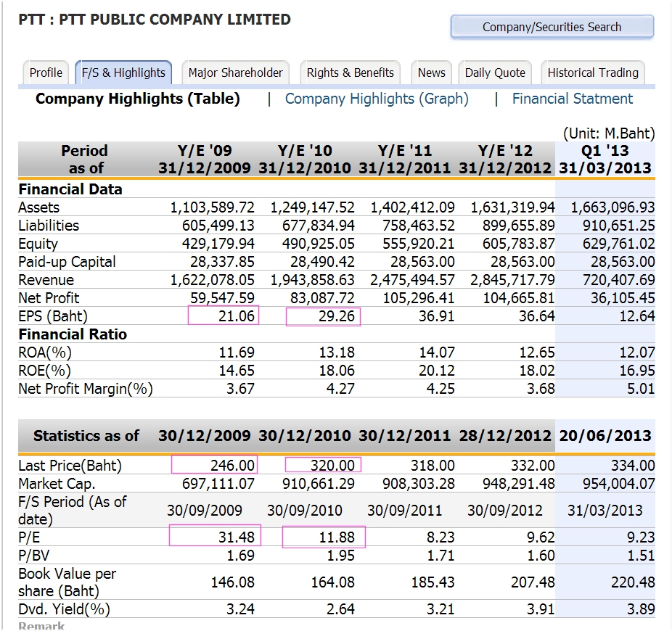
Task: Follow the Financial Statment link
Action: [573, 99]
